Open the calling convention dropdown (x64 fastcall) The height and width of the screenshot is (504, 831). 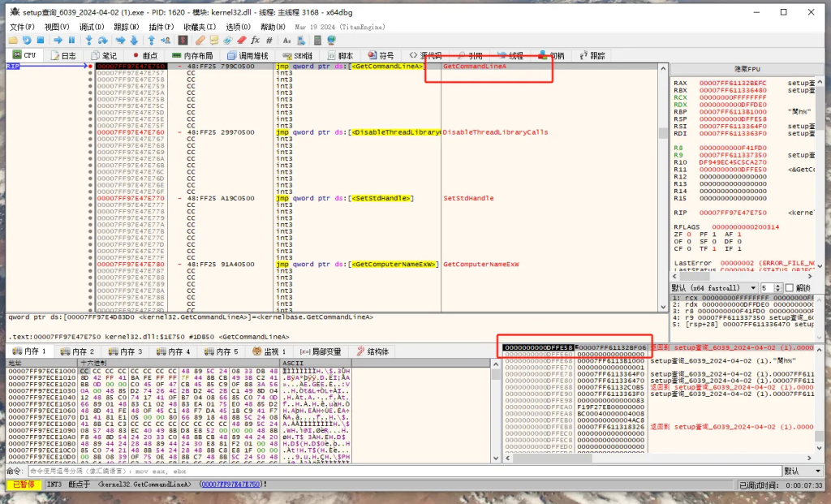(x=714, y=288)
